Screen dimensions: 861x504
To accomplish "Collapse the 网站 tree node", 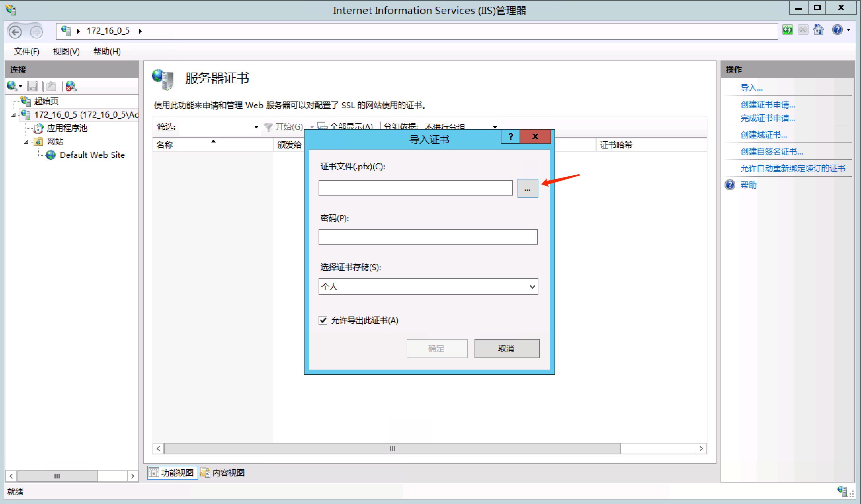I will pos(26,142).
